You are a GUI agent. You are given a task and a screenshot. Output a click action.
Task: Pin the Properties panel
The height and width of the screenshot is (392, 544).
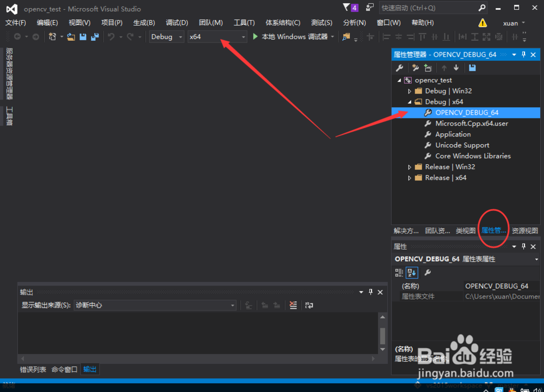523,246
